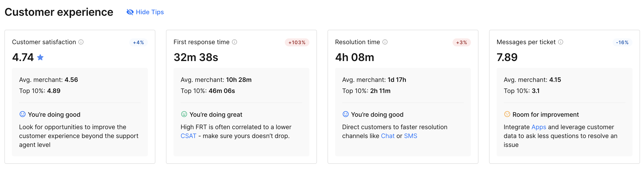Click the Resolution time info icon
This screenshot has height=170, width=644.
coord(385,42)
